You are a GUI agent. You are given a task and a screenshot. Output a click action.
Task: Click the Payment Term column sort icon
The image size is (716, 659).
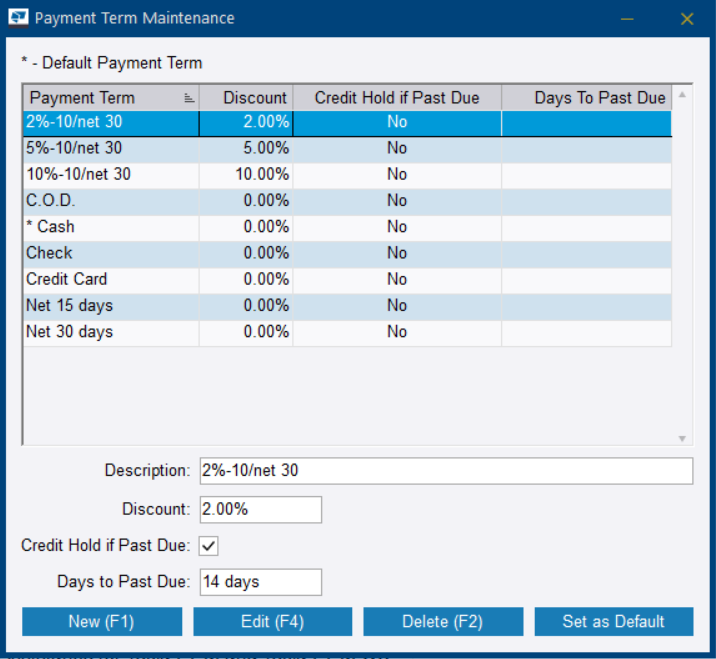click(189, 98)
